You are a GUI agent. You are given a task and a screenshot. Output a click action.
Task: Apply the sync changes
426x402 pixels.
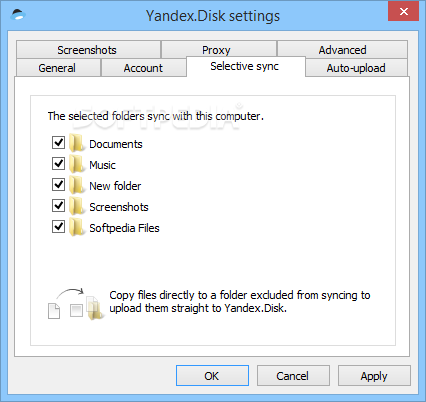374,376
